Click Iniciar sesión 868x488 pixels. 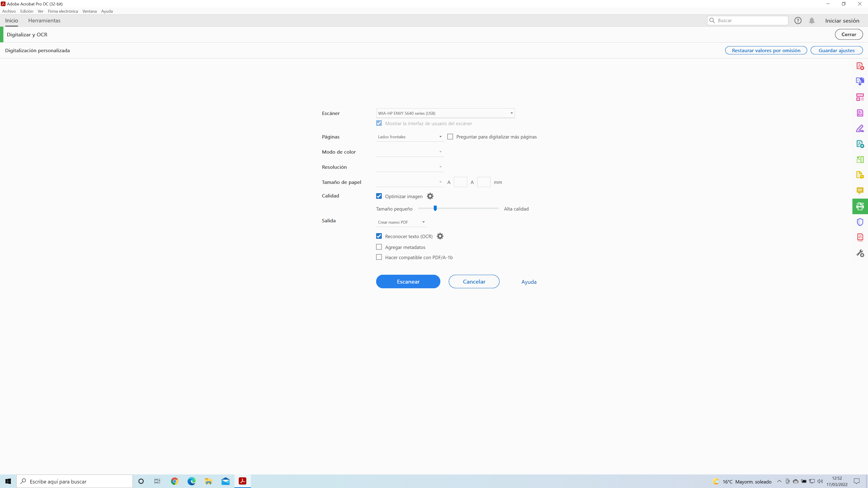click(x=842, y=21)
